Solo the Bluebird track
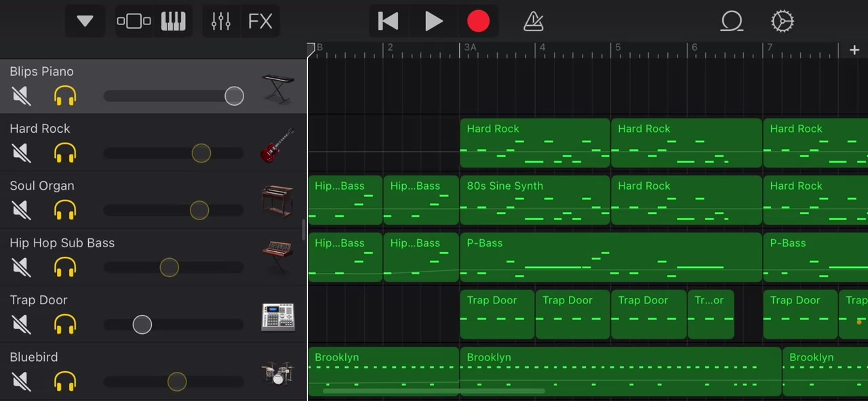868x401 pixels. pos(65,381)
